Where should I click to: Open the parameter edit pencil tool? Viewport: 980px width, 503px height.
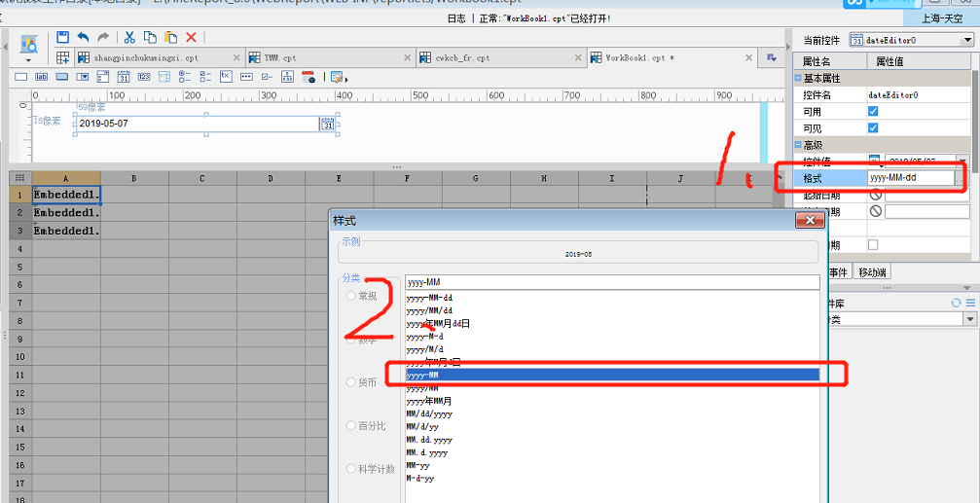[x=339, y=78]
